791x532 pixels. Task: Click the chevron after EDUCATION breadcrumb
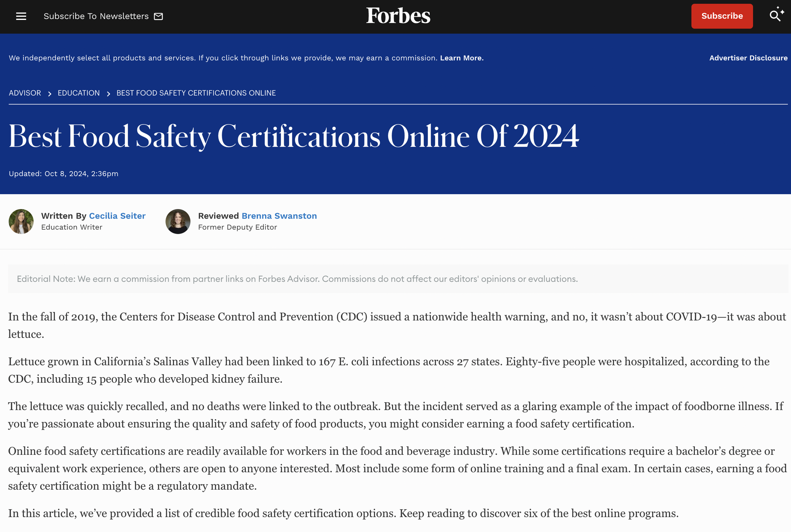tap(108, 93)
